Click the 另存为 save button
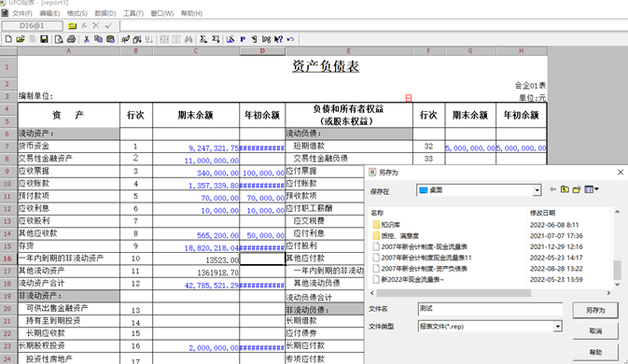Viewport: 628px width, 364px height. point(595,310)
